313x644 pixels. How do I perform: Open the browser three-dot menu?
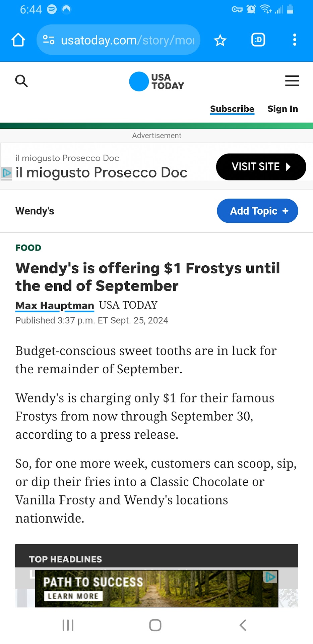(x=295, y=40)
